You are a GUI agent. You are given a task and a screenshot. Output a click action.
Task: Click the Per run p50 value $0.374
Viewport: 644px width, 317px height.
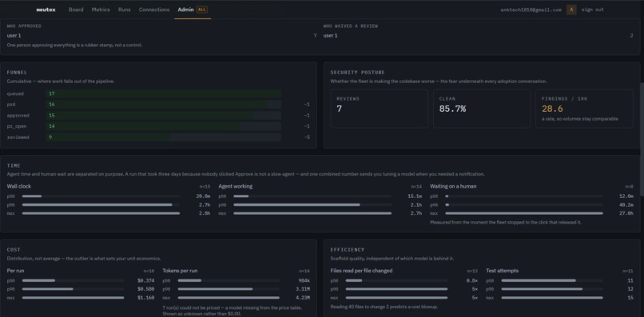pos(145,281)
